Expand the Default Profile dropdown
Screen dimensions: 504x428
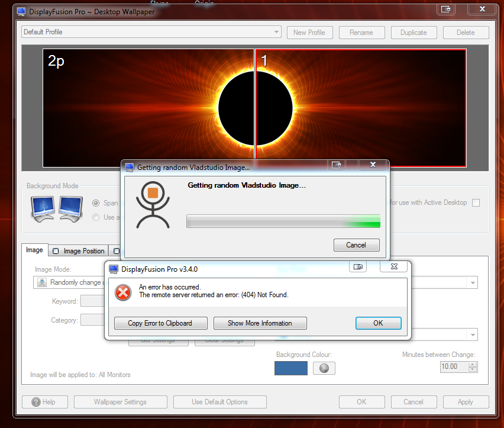click(x=277, y=32)
